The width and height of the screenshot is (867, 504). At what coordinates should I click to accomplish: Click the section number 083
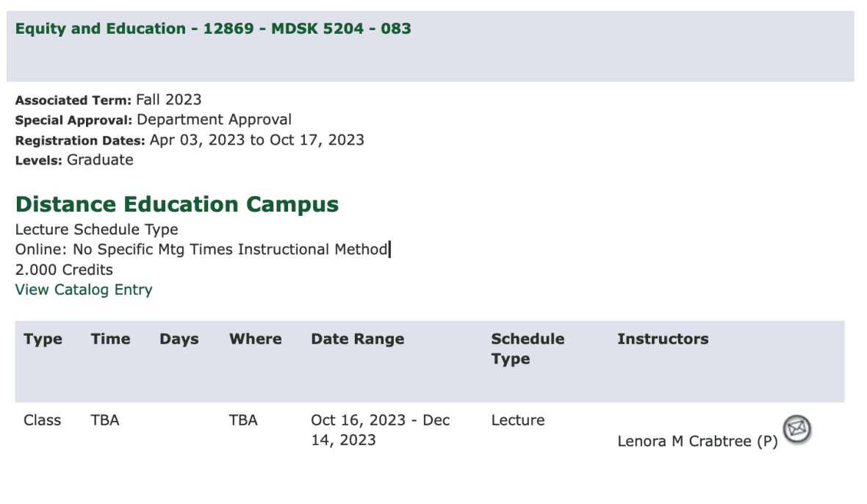[397, 29]
